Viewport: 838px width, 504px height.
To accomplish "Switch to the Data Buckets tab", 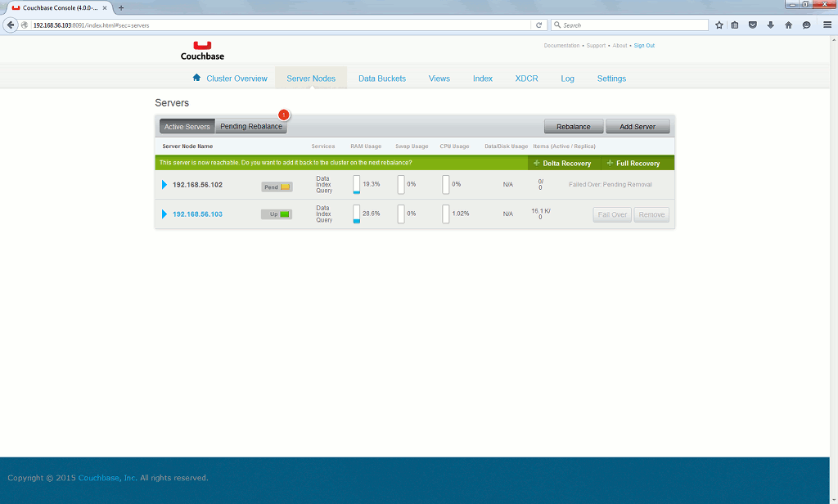I will point(382,79).
